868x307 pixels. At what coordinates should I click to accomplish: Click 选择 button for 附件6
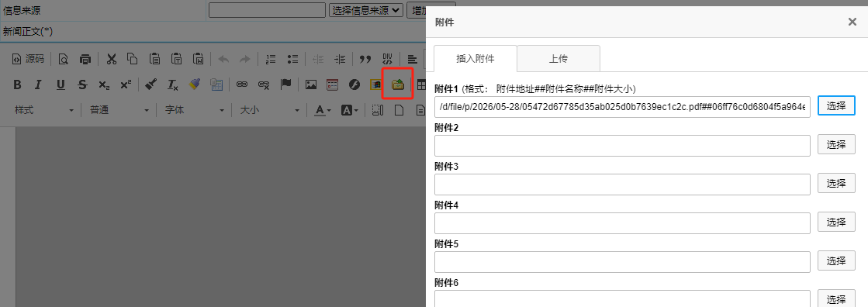(x=836, y=298)
